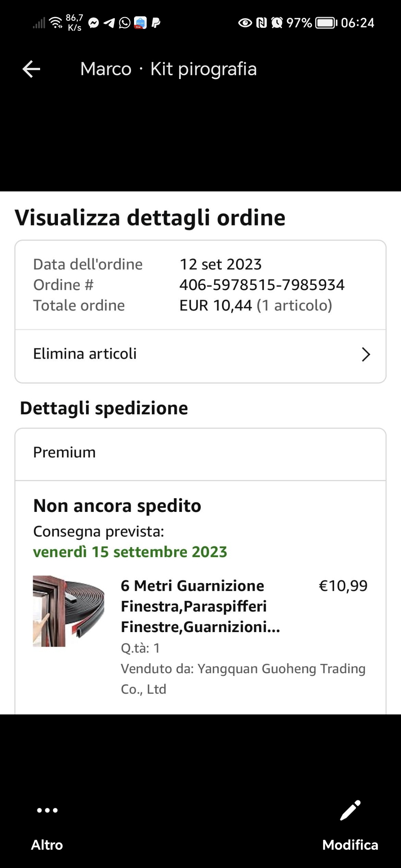The width and height of the screenshot is (401, 868).
Task: Tap the back arrow icon
Action: click(x=31, y=69)
